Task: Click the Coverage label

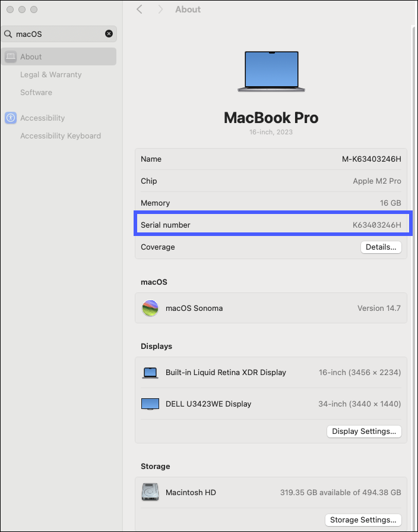Action: 158,247
